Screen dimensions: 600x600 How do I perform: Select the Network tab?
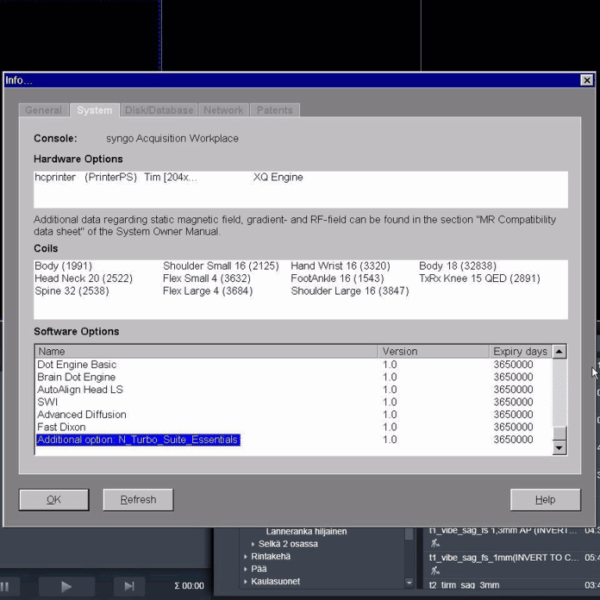[x=223, y=110]
